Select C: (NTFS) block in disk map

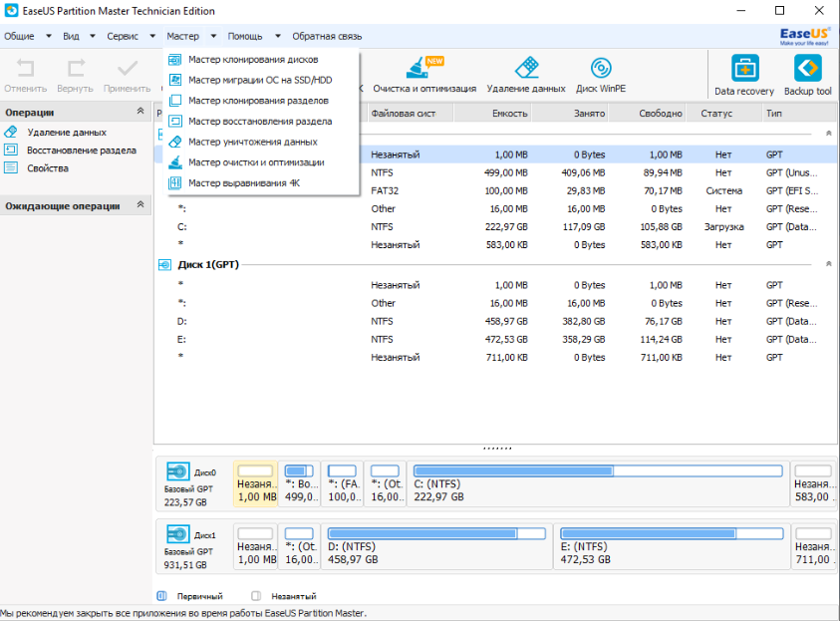point(598,483)
